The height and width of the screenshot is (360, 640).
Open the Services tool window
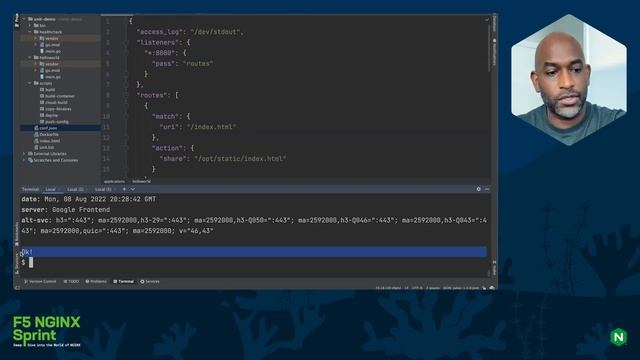coord(150,282)
